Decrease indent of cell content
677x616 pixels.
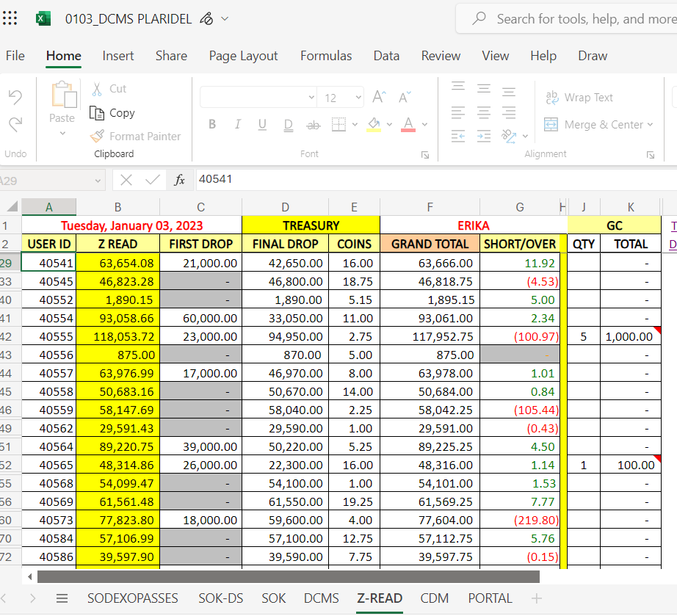coord(458,137)
